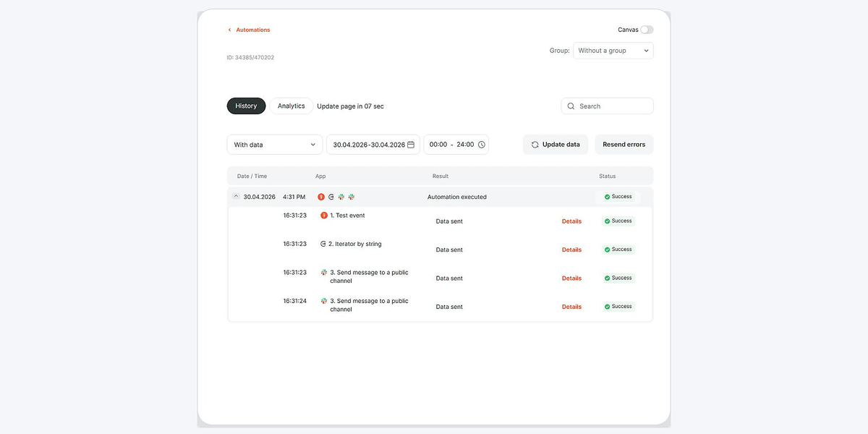Click the Status column header
The height and width of the screenshot is (434, 868).
pos(608,176)
